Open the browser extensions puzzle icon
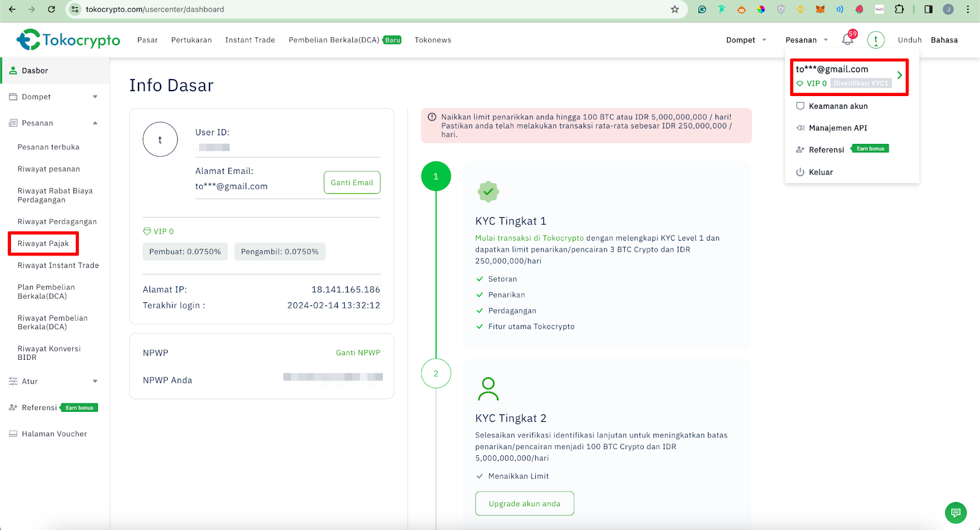 (x=899, y=9)
